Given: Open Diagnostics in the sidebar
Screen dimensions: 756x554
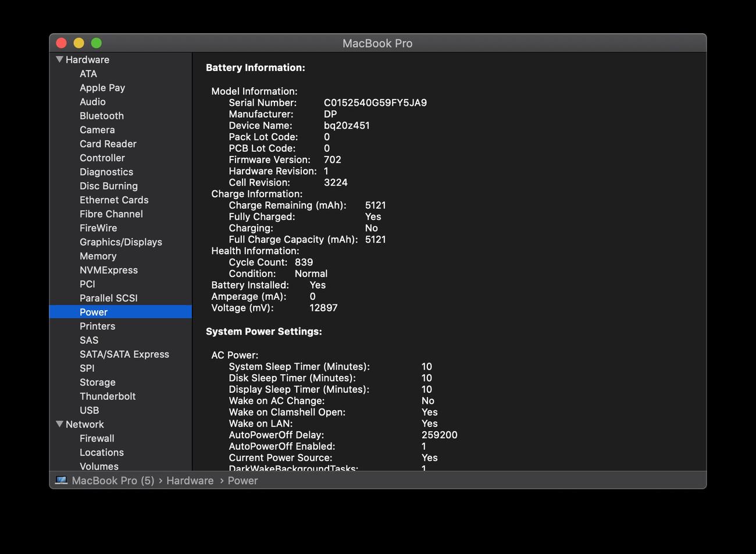Looking at the screenshot, I should point(106,172).
